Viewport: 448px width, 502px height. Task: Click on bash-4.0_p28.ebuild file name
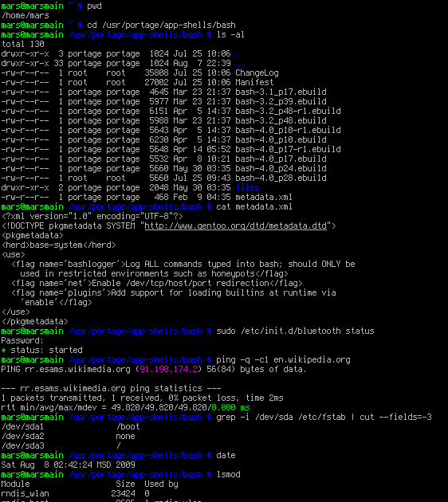click(281, 178)
